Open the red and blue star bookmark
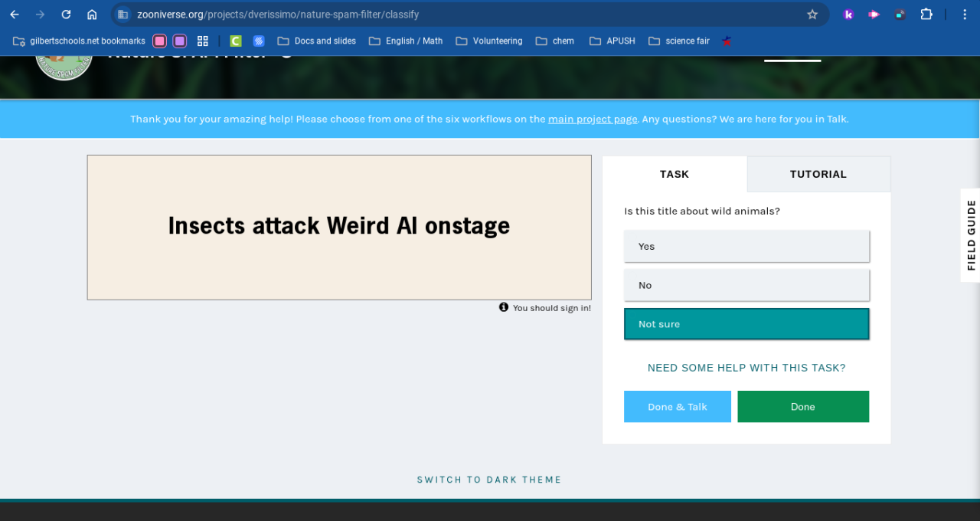The image size is (980, 521). pyautogui.click(x=727, y=41)
